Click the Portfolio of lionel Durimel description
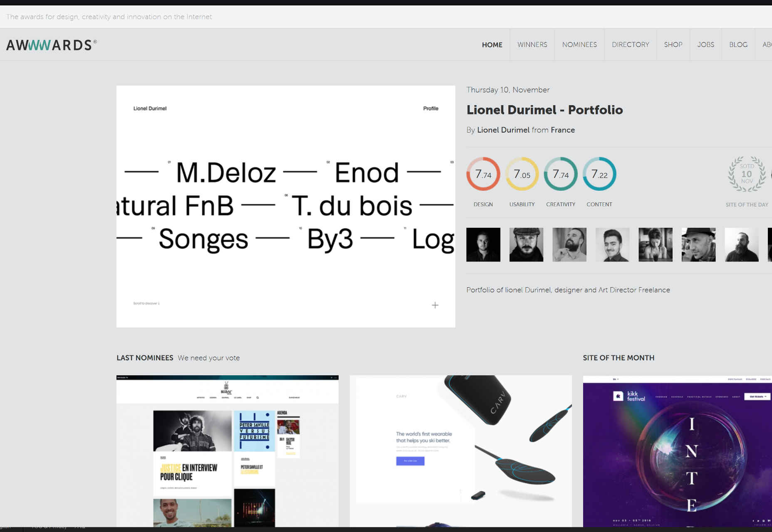Screen dimensions: 772x532 click(568, 290)
